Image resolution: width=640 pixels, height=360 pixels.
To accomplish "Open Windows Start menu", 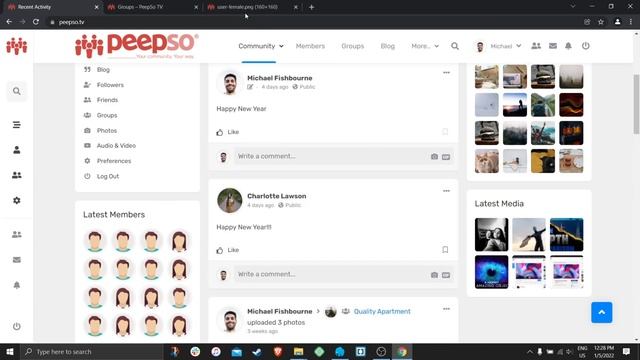I will (10, 351).
